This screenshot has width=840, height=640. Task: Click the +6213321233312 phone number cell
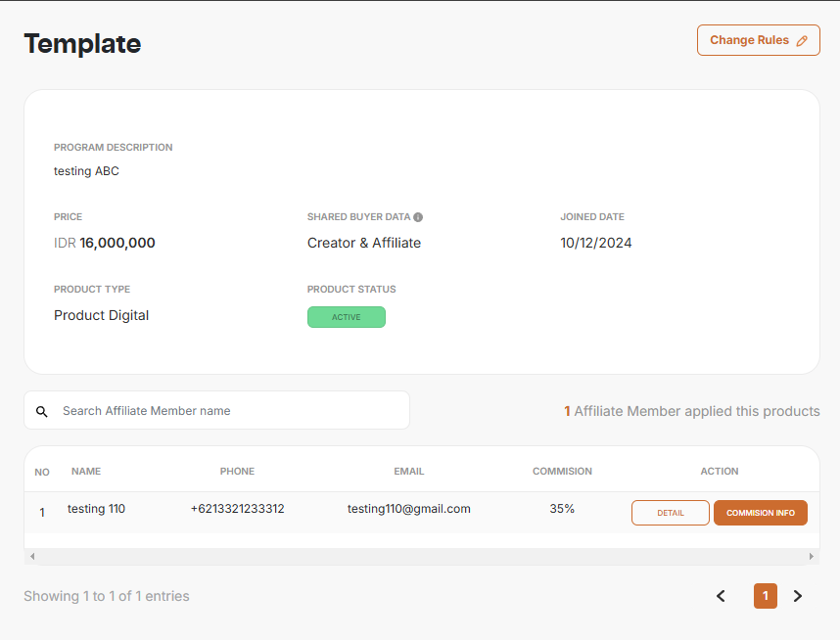click(x=237, y=509)
